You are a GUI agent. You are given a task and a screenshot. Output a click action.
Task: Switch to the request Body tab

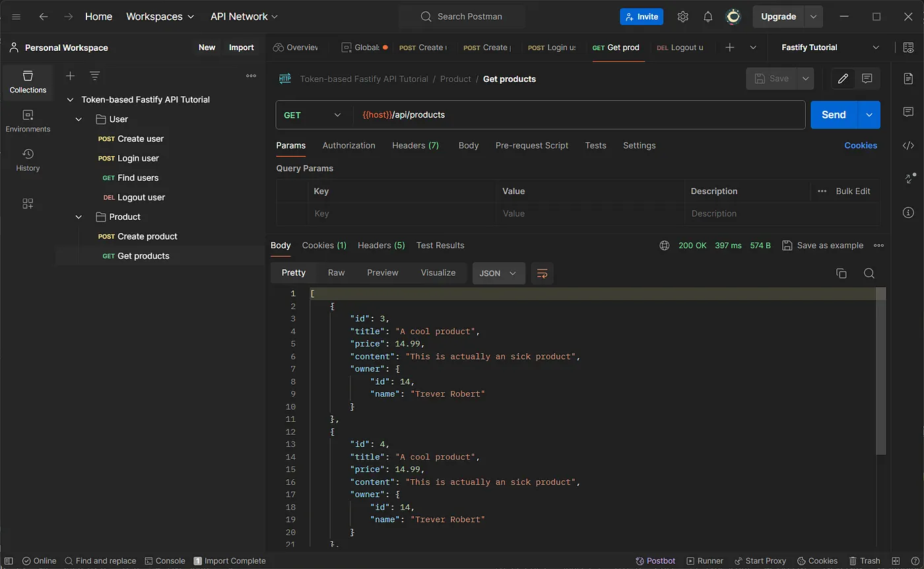[469, 145]
